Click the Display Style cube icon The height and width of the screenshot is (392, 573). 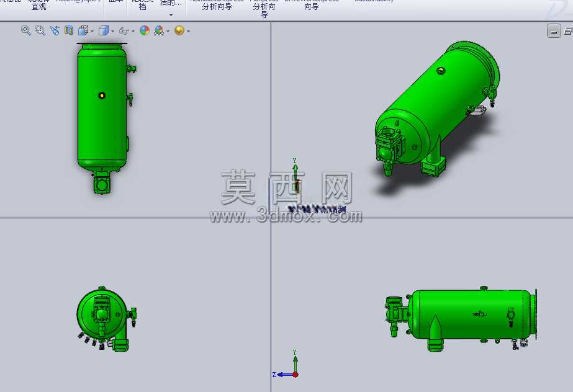coord(104,30)
